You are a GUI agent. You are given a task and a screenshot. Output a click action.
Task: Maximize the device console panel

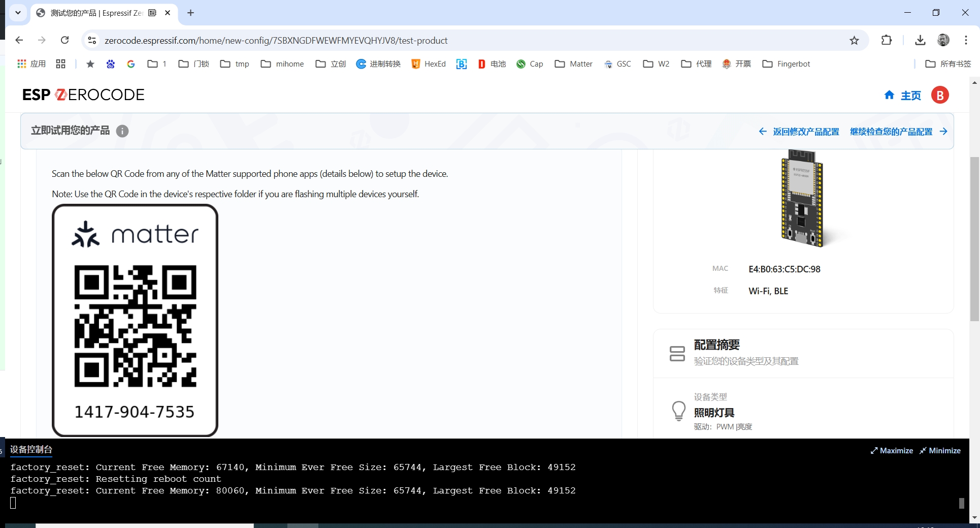892,451
